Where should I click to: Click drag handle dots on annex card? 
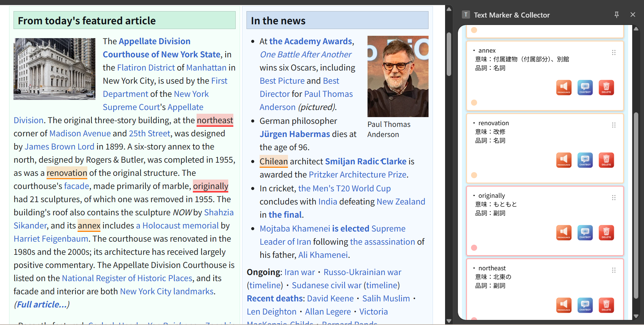pos(614,53)
